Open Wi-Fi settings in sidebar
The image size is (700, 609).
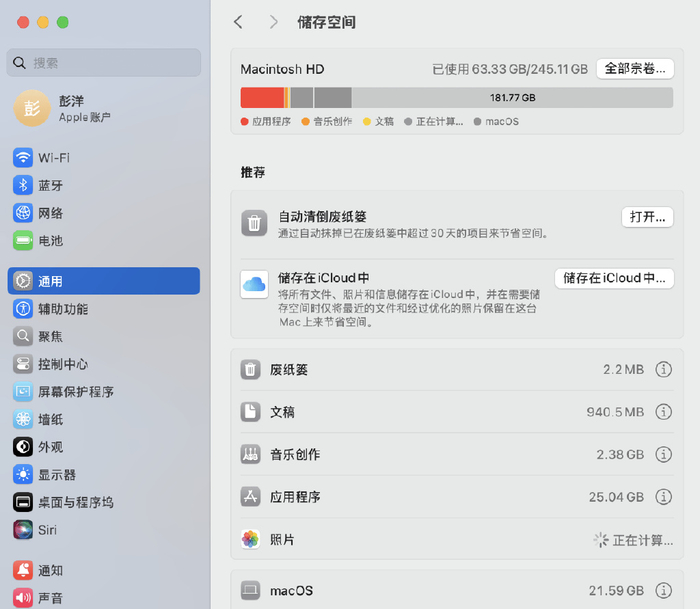[x=104, y=158]
